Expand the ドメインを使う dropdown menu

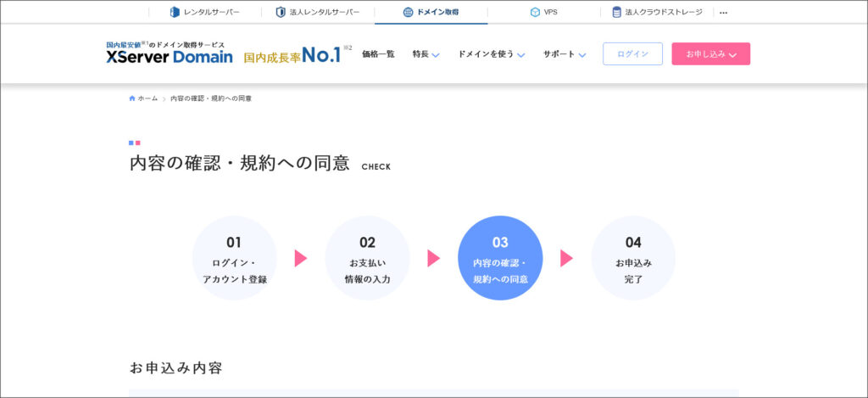[x=492, y=54]
